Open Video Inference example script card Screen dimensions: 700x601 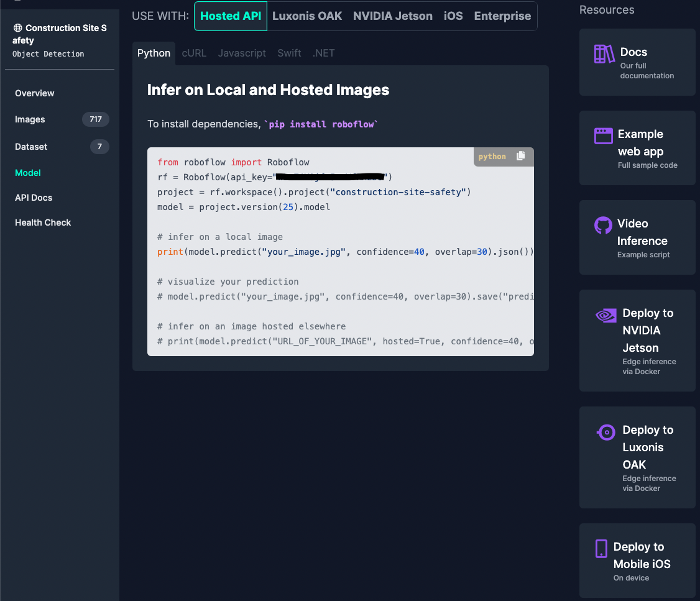[x=637, y=237]
